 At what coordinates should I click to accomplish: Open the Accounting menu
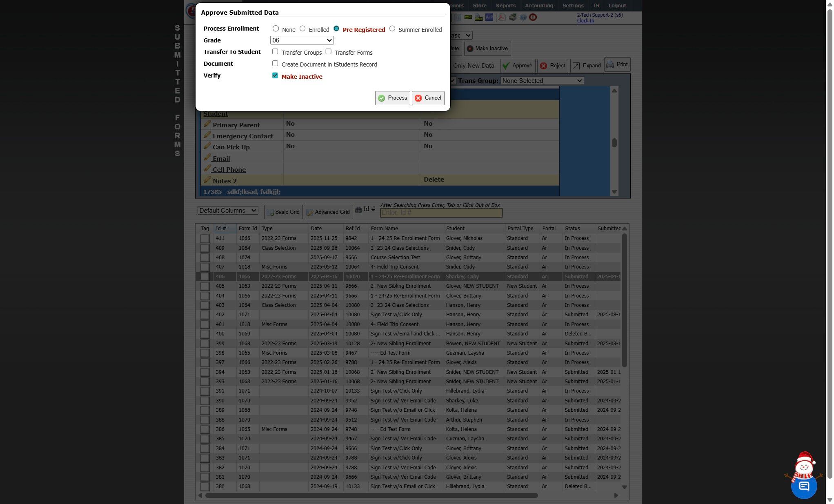539,6
